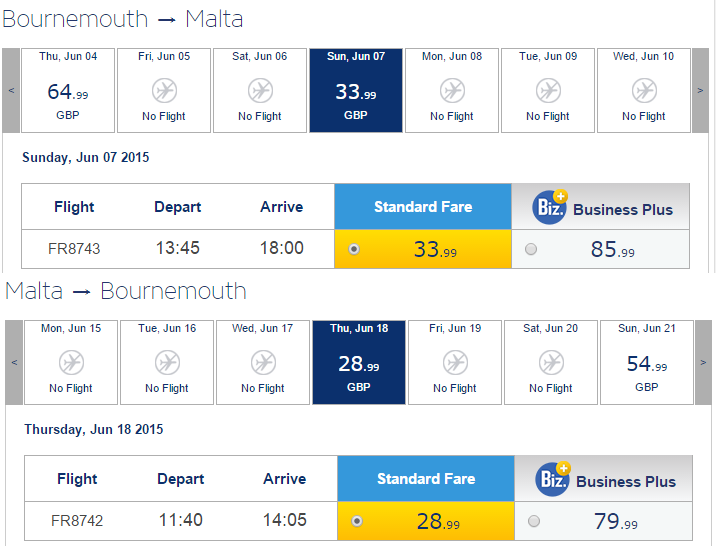Click the Biz plus logo in return fare header
716x546 pixels.
pos(553,479)
